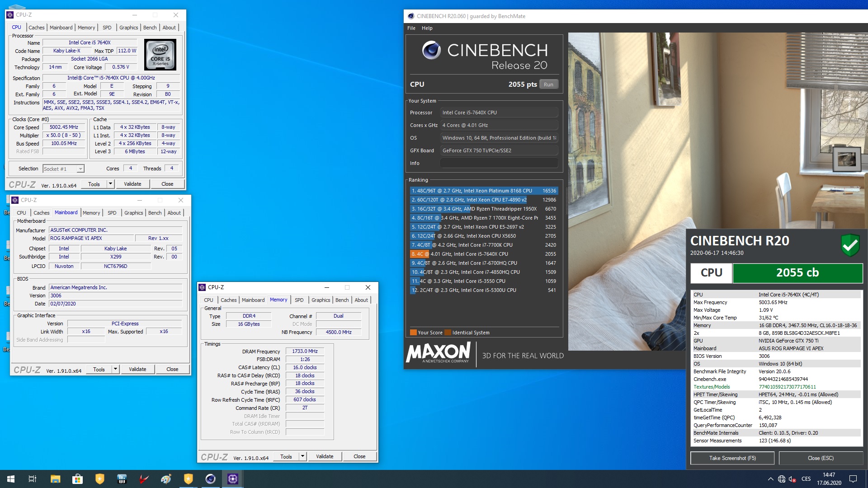The height and width of the screenshot is (488, 868).
Task: Click the ROG RAMPAGE VI APEX model field
Action: click(92, 238)
